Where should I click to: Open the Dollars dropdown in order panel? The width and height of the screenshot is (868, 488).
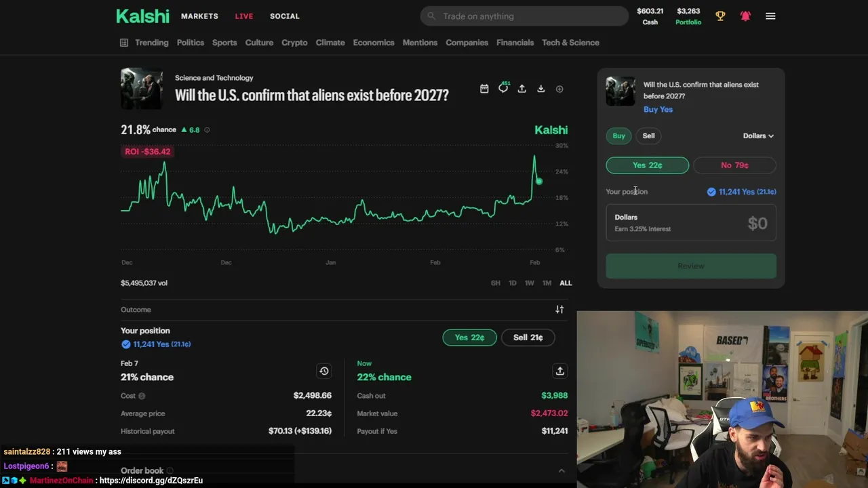click(758, 136)
